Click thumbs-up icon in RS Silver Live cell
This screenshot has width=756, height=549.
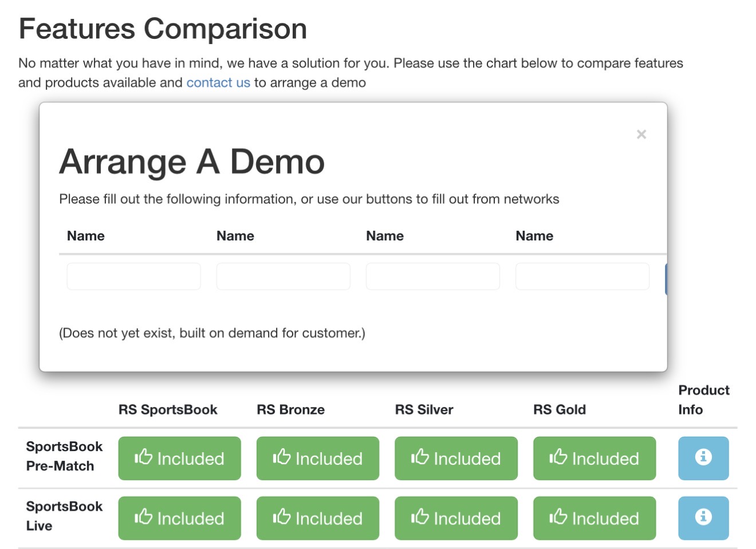click(x=420, y=517)
